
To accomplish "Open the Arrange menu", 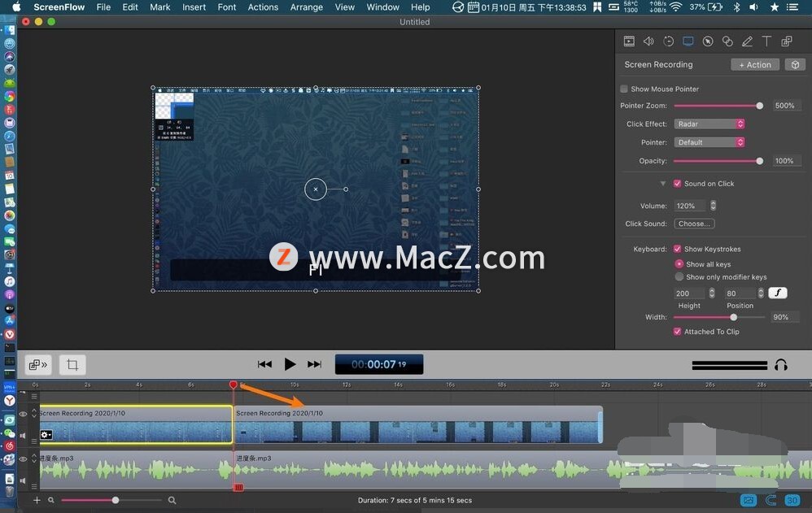I will click(307, 7).
